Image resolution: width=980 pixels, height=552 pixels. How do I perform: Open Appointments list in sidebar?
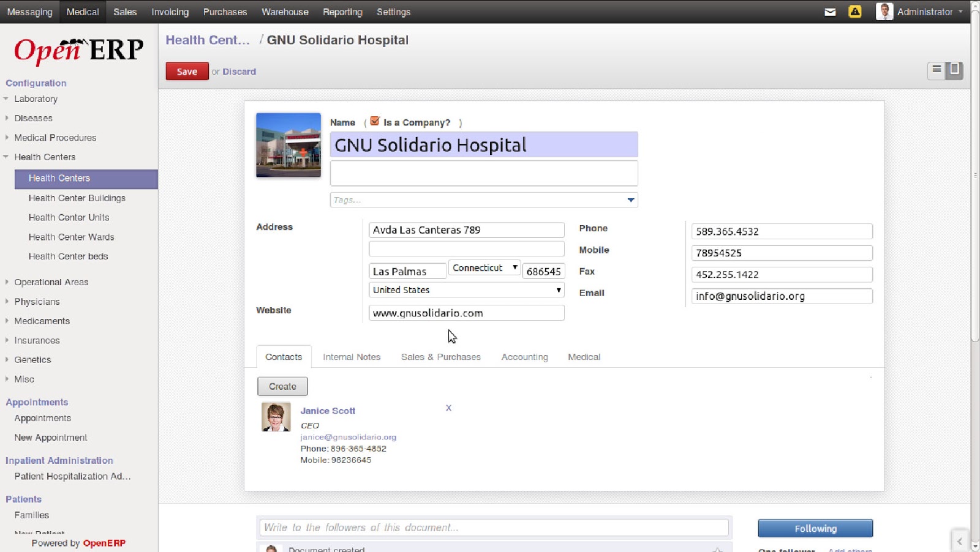[43, 419]
